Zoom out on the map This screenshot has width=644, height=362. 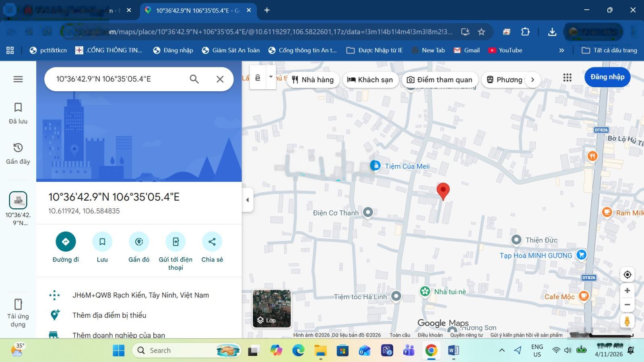tap(627, 304)
